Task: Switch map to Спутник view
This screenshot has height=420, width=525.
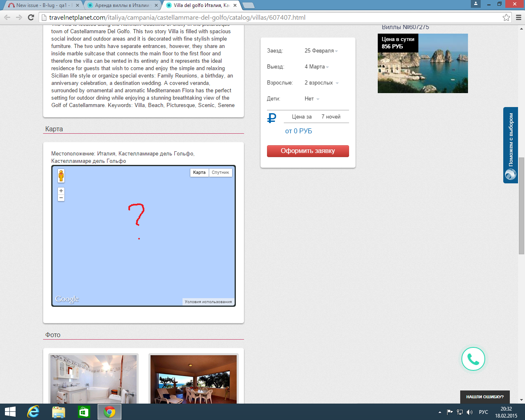Action: pos(220,173)
